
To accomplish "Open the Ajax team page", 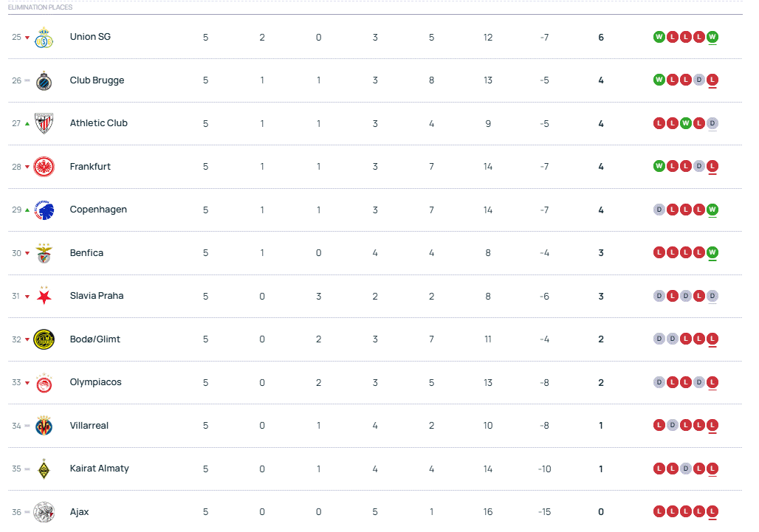I will pos(79,512).
